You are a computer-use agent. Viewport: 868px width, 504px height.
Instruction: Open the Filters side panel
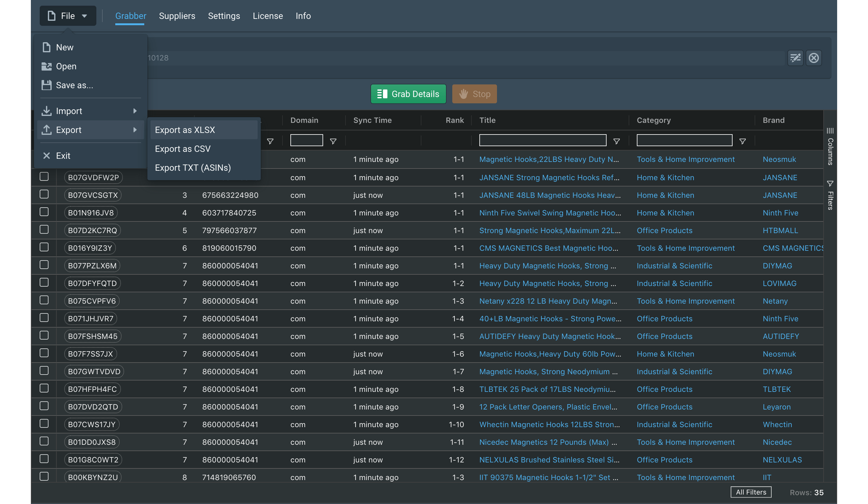[x=830, y=195]
